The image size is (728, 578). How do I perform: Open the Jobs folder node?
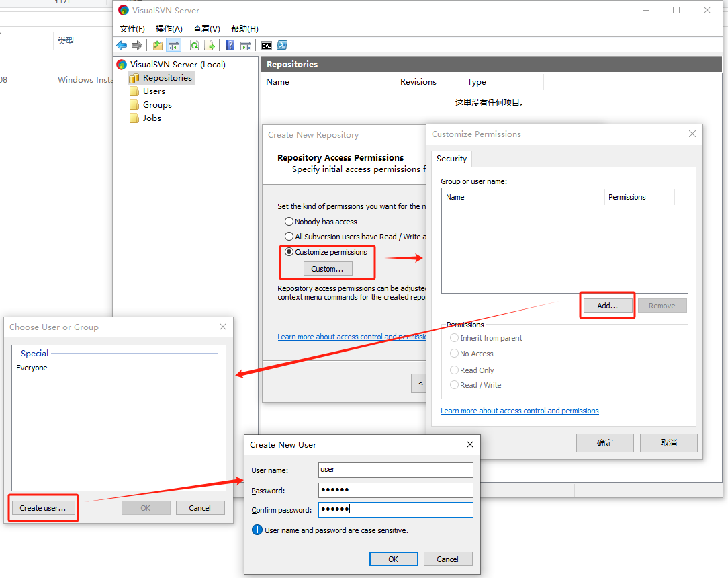tap(152, 118)
